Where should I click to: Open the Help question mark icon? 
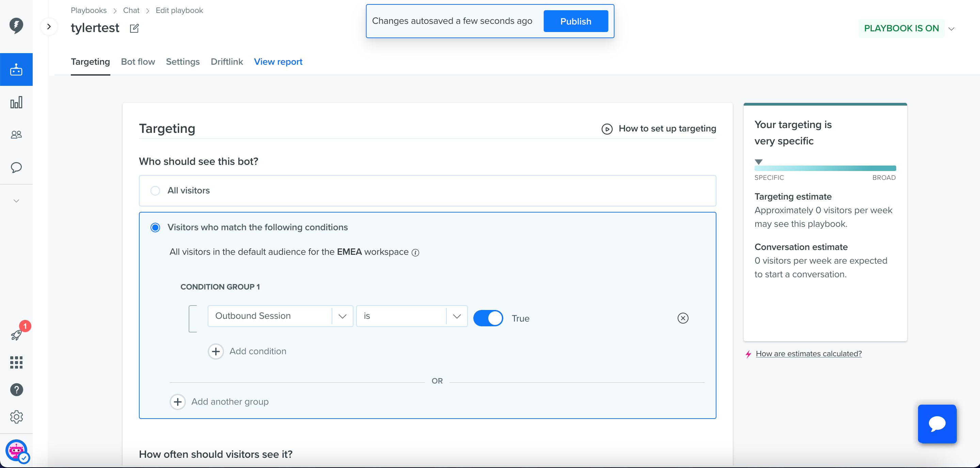[16, 390]
